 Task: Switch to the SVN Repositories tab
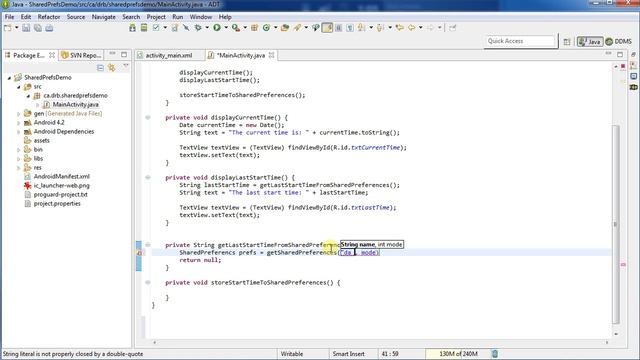click(x=82, y=55)
